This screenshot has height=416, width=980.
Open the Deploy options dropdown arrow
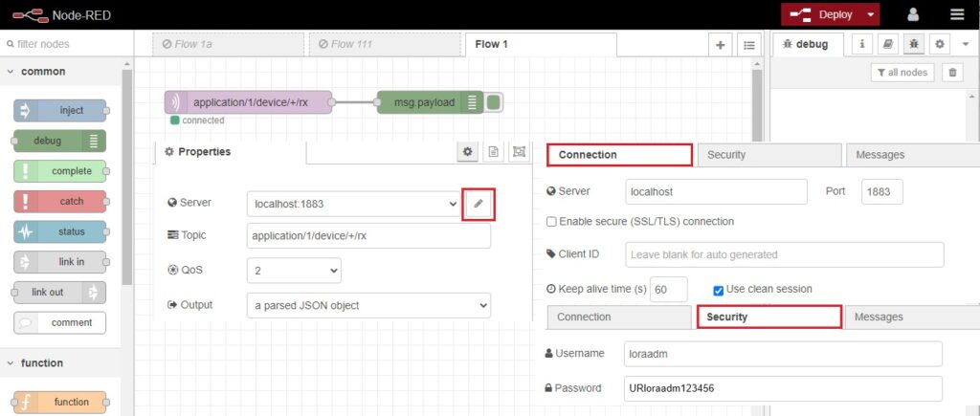871,14
